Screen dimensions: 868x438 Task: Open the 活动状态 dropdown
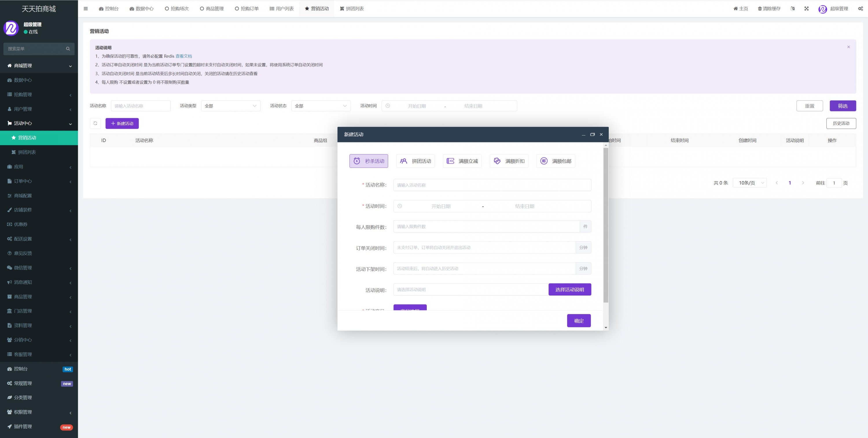321,106
